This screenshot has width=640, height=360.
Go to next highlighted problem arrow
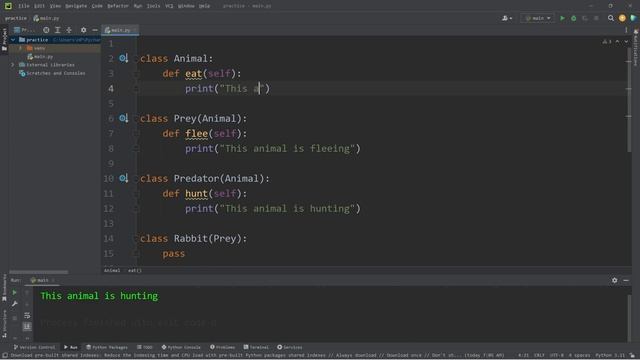626,42
